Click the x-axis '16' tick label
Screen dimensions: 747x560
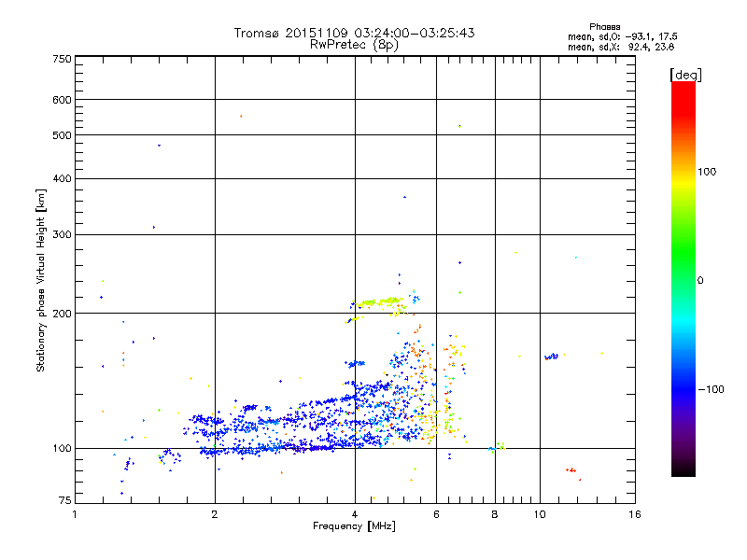coord(635,514)
